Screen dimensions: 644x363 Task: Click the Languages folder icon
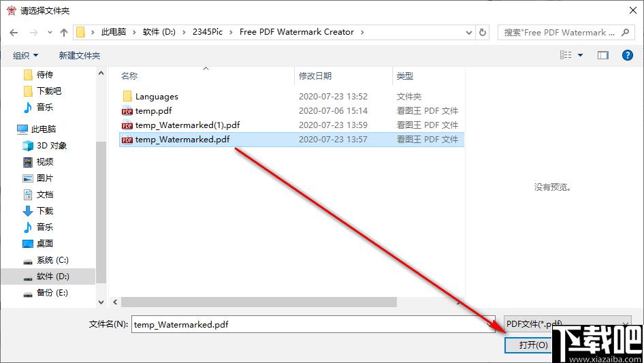[x=127, y=96]
